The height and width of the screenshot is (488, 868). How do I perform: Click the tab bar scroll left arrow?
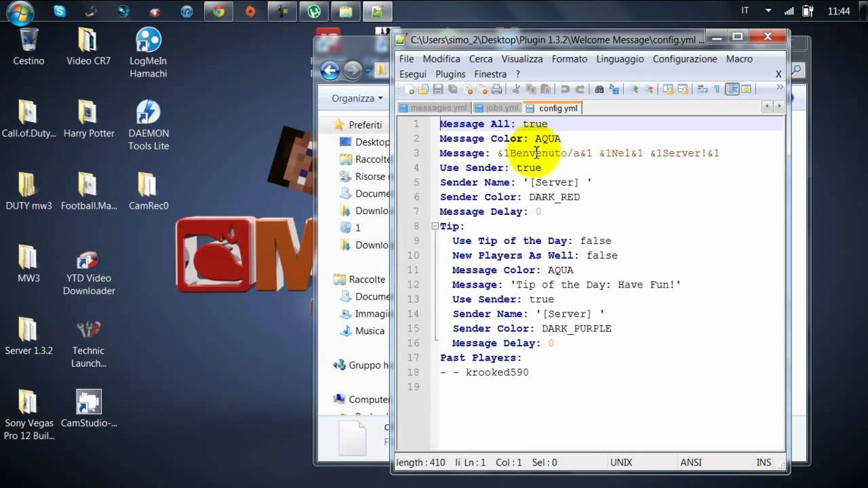(767, 106)
